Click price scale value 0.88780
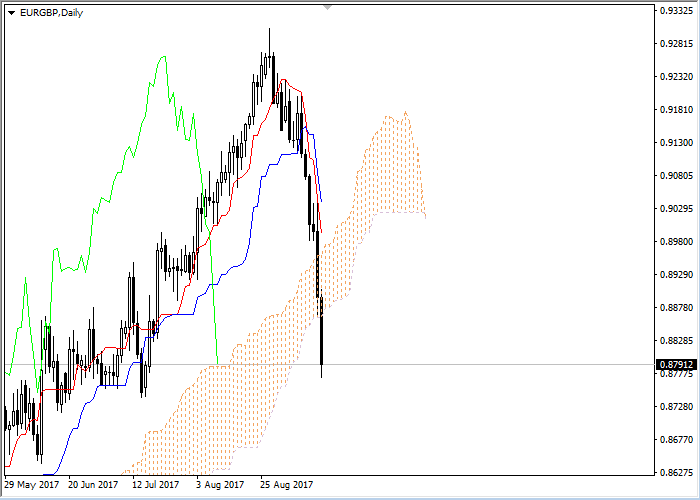The width and height of the screenshot is (700, 500). 677,308
